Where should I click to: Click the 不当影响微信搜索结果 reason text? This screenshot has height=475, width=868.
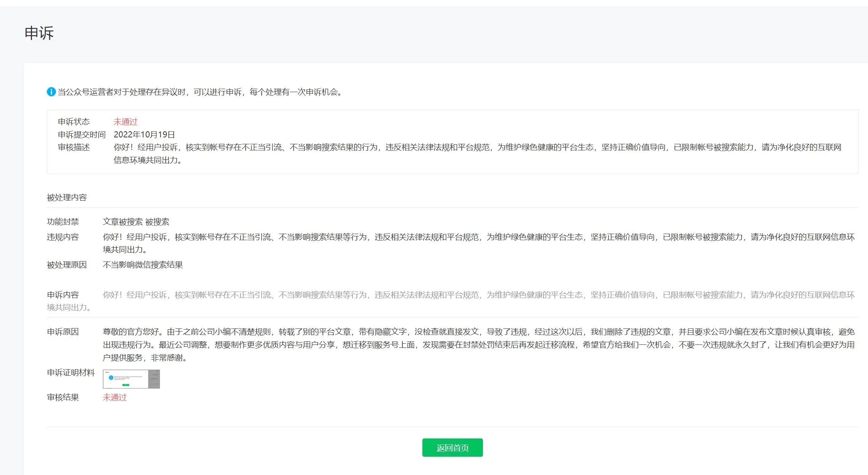[x=143, y=265]
